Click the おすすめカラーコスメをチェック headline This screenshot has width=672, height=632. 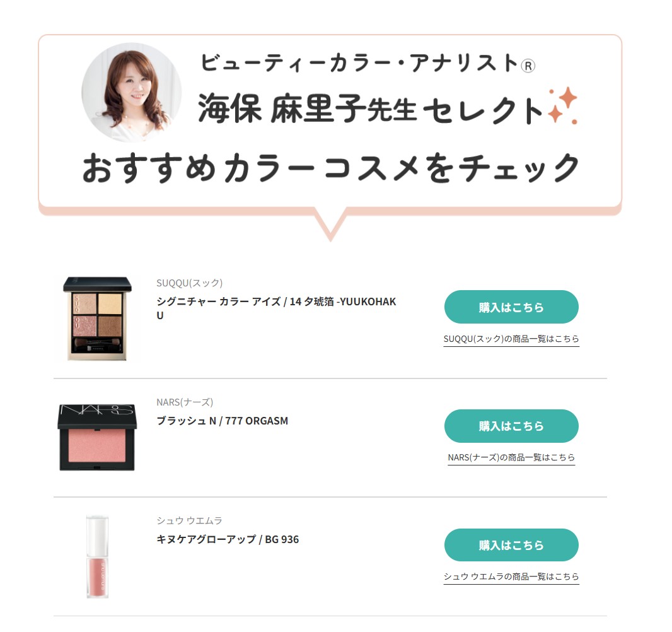coord(330,168)
